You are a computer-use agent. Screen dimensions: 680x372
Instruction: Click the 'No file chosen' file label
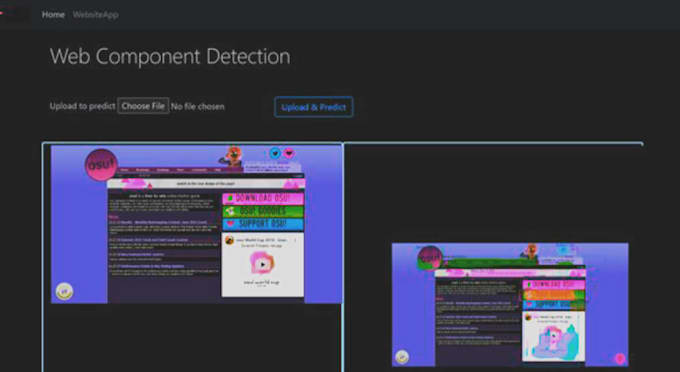(198, 107)
